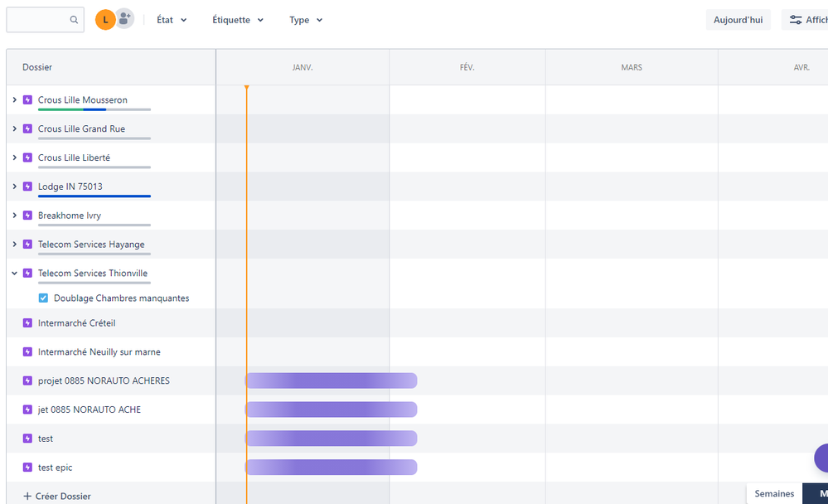Open display options via the Affichage sliders icon
This screenshot has height=504, width=828.
pos(797,19)
